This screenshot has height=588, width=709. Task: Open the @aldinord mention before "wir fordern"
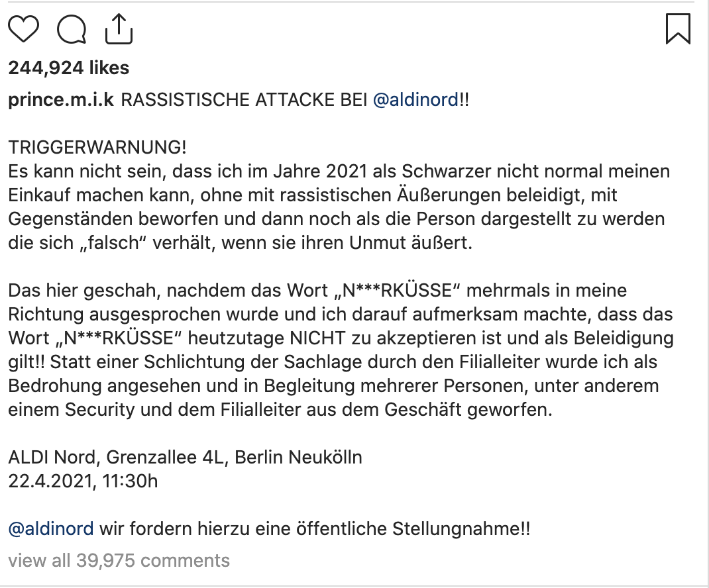(50, 529)
